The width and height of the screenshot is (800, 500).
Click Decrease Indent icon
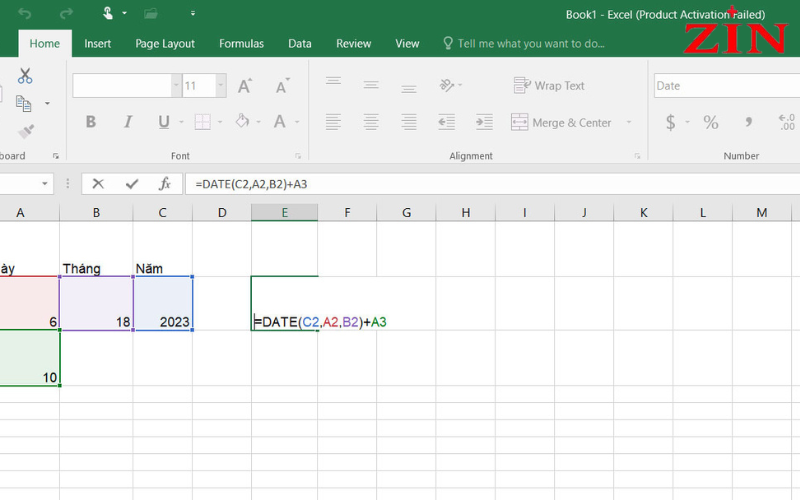446,122
